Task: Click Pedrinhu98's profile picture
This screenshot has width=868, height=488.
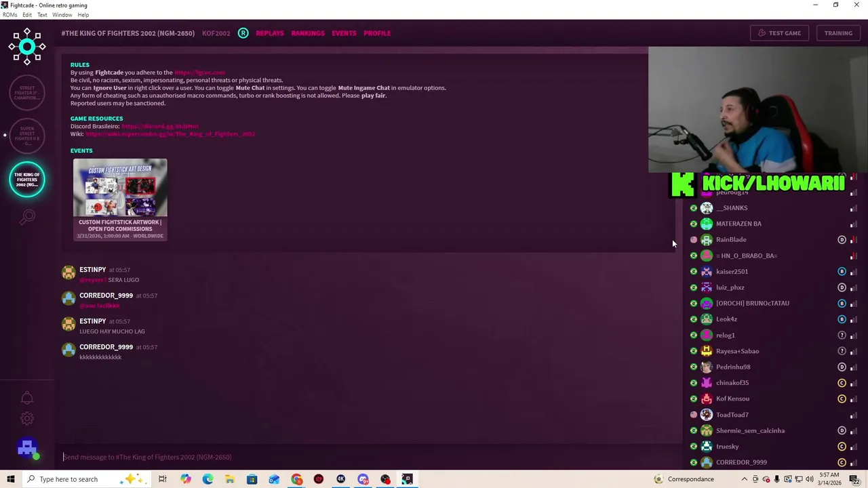Action: tap(707, 367)
